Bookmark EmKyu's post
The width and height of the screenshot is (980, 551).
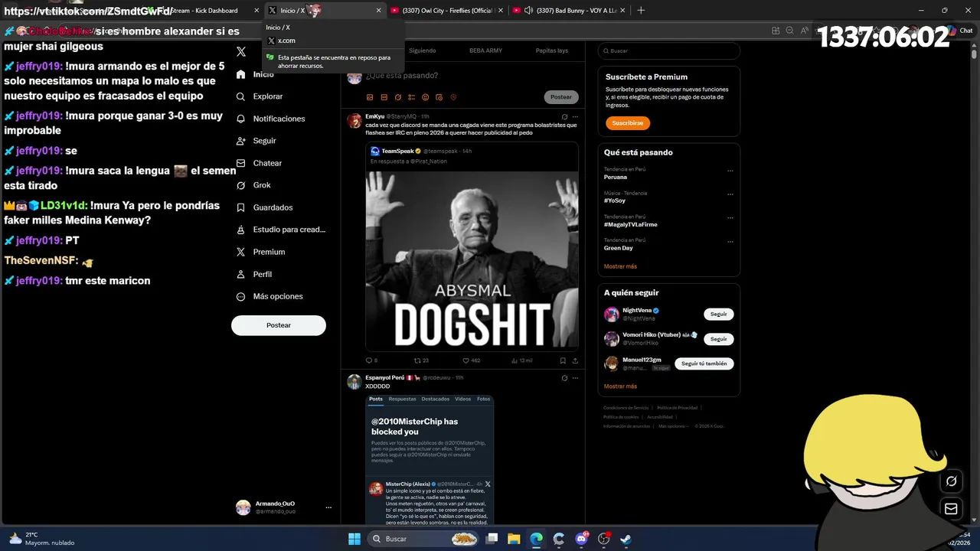[x=563, y=360]
